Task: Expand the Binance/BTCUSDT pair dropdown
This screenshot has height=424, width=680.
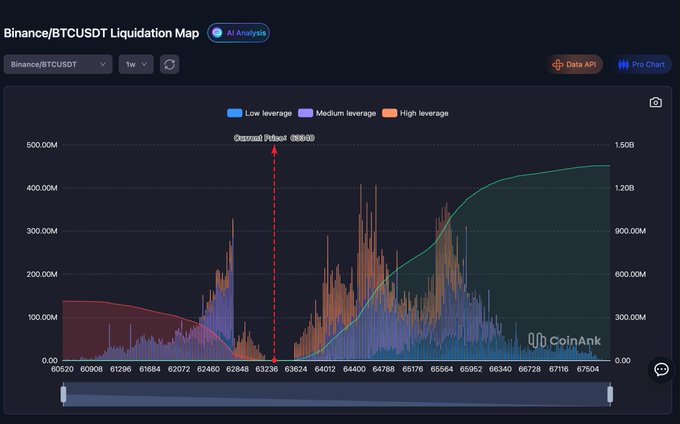Action: pos(58,64)
